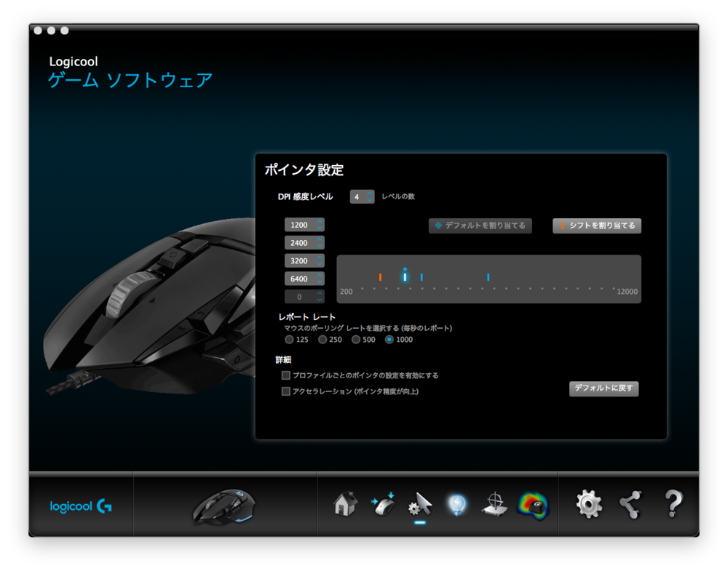Enable the プロファイルごとのポインタの設定 checkbox

[x=286, y=375]
